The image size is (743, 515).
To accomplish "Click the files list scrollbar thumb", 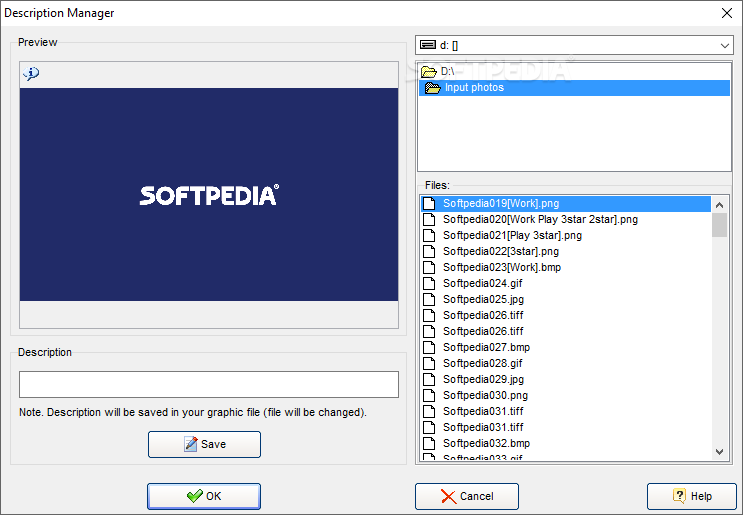I will point(719,225).
